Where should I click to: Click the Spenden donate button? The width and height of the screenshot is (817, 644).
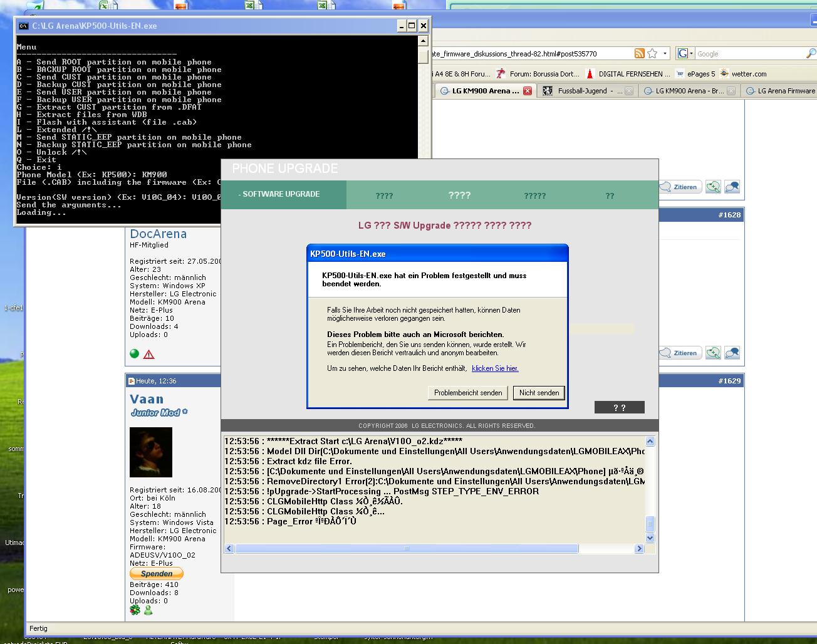click(x=157, y=573)
